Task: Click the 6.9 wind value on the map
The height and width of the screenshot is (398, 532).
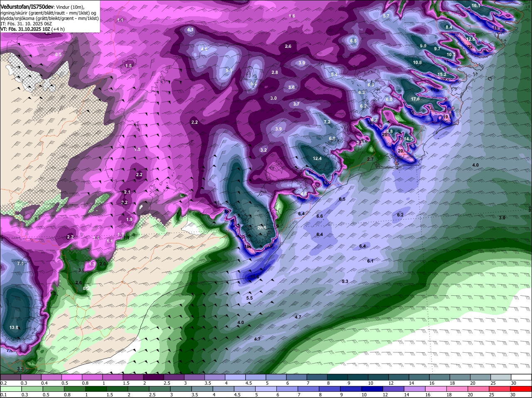Action: (x=332, y=138)
